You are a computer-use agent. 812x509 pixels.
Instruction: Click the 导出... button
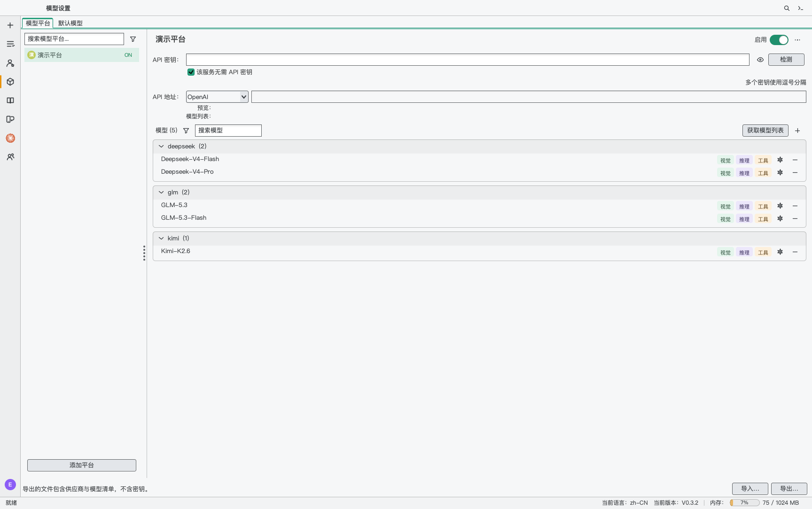789,489
